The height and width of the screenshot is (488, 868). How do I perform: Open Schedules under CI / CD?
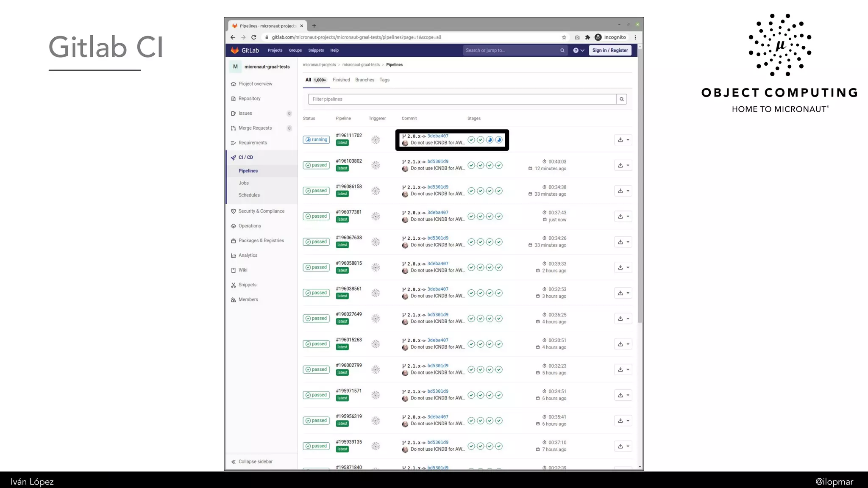[249, 195]
